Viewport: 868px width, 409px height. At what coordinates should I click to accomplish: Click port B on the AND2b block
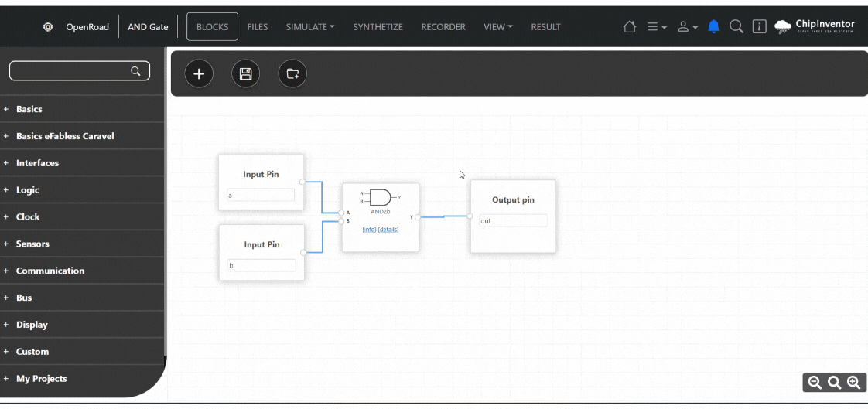pyautogui.click(x=342, y=221)
